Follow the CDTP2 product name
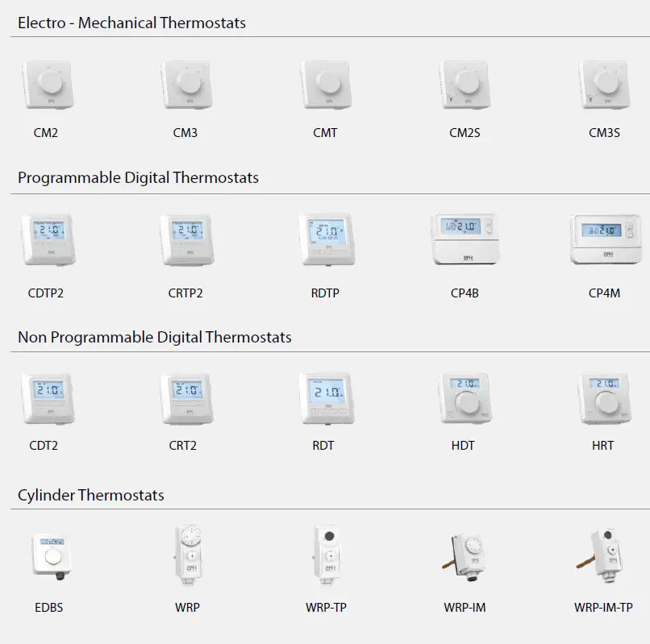 46,293
